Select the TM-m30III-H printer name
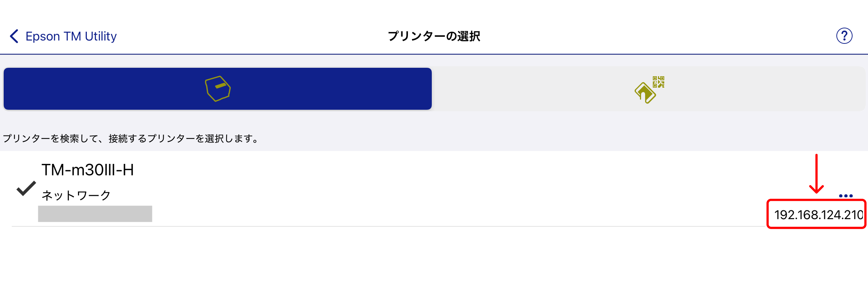868x302 pixels. tap(88, 170)
